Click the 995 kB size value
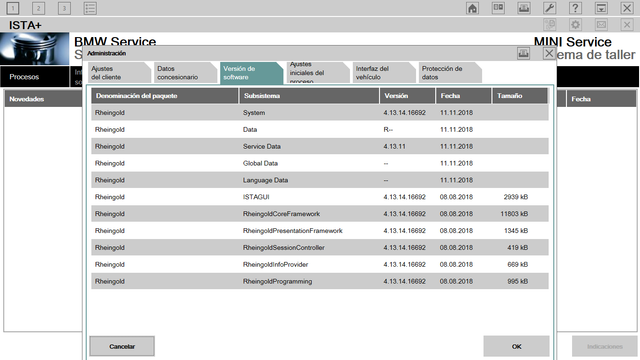Viewport: 640px width, 360px height. tap(518, 281)
